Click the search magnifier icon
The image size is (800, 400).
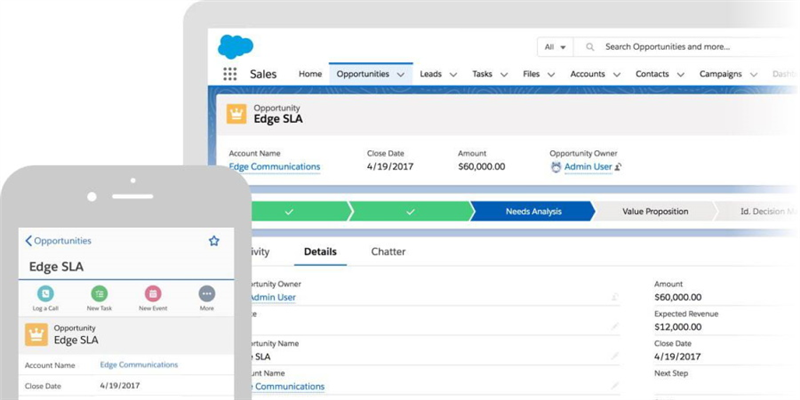pyautogui.click(x=590, y=47)
